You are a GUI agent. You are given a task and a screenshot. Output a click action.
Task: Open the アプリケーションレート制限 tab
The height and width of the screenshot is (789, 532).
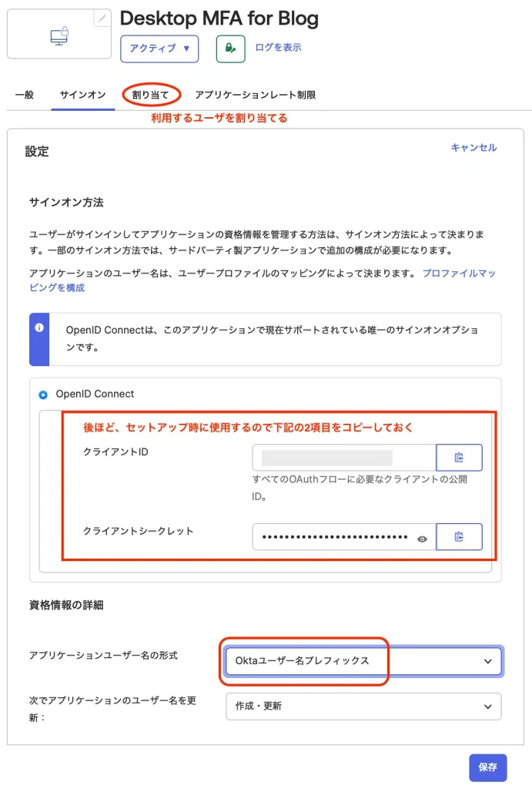pos(255,95)
